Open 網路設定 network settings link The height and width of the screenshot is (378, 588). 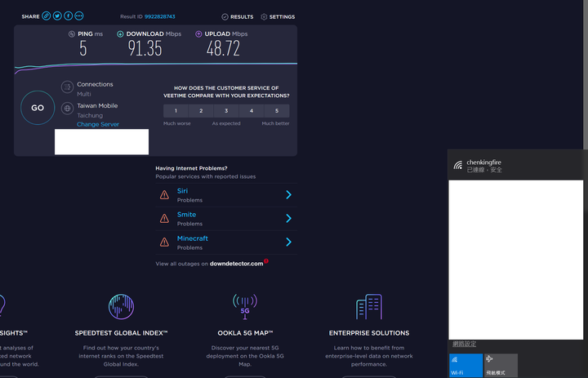click(x=464, y=344)
